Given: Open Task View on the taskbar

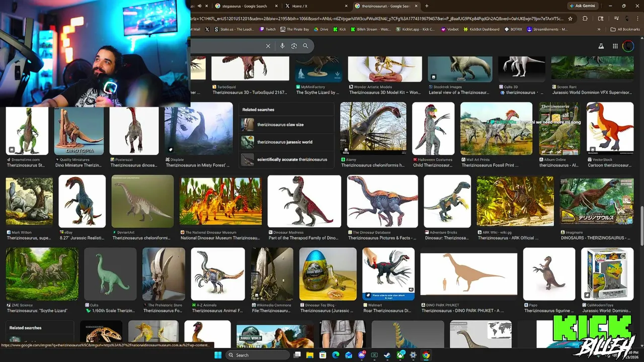Looking at the screenshot, I should (297, 355).
